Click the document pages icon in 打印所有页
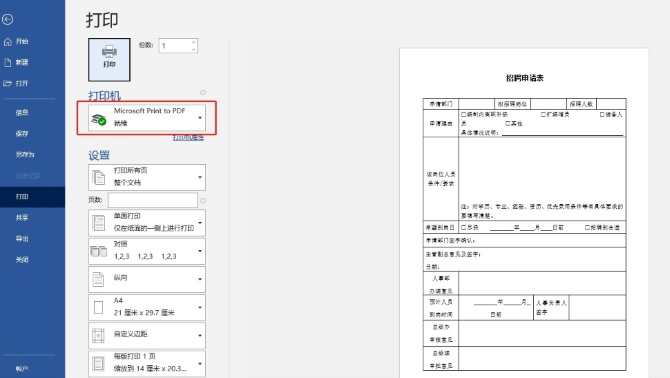Image resolution: width=670 pixels, height=378 pixels. (x=99, y=177)
